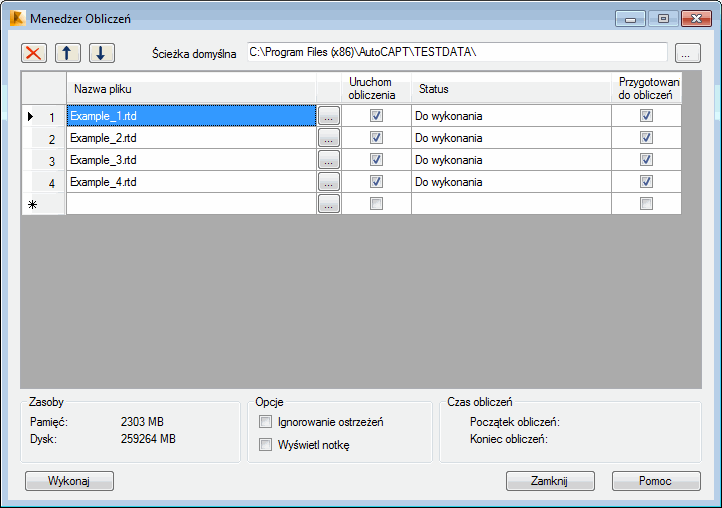
Task: Toggle run calculations for Example_4.rtd
Action: 376,182
